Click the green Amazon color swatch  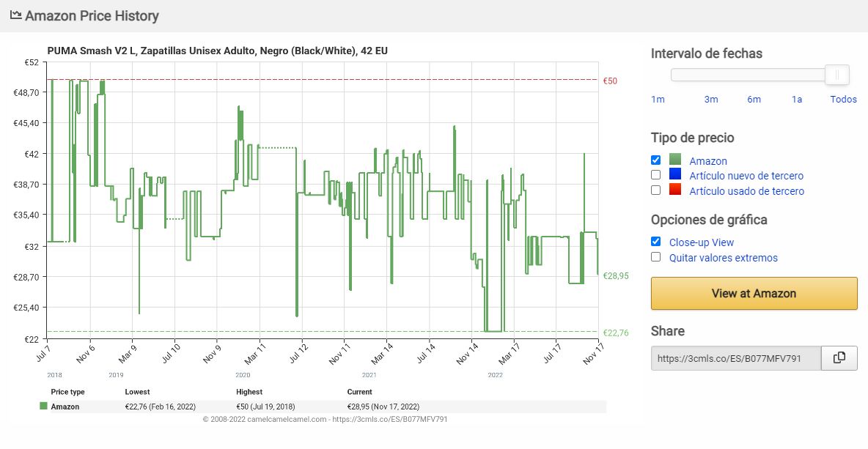(x=675, y=160)
